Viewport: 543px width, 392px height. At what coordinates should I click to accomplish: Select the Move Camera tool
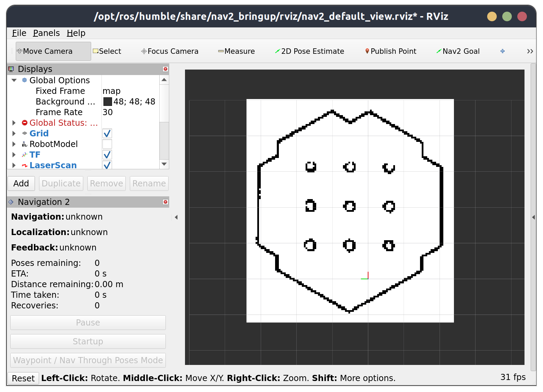53,51
